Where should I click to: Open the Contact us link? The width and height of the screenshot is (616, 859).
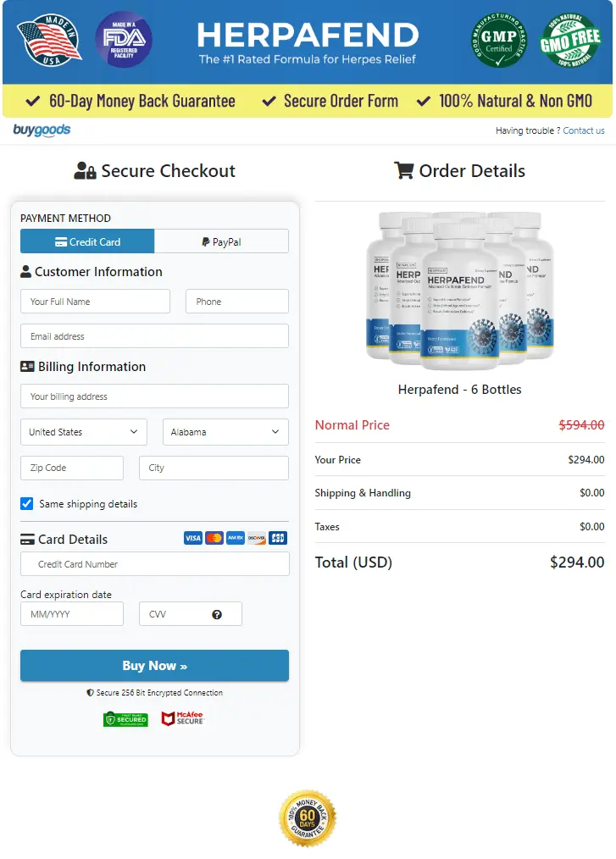584,130
